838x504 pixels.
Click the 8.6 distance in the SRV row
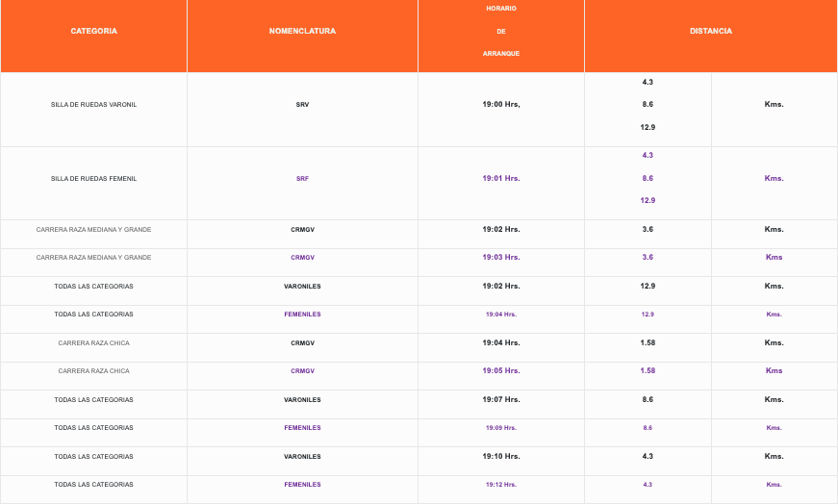[648, 105]
